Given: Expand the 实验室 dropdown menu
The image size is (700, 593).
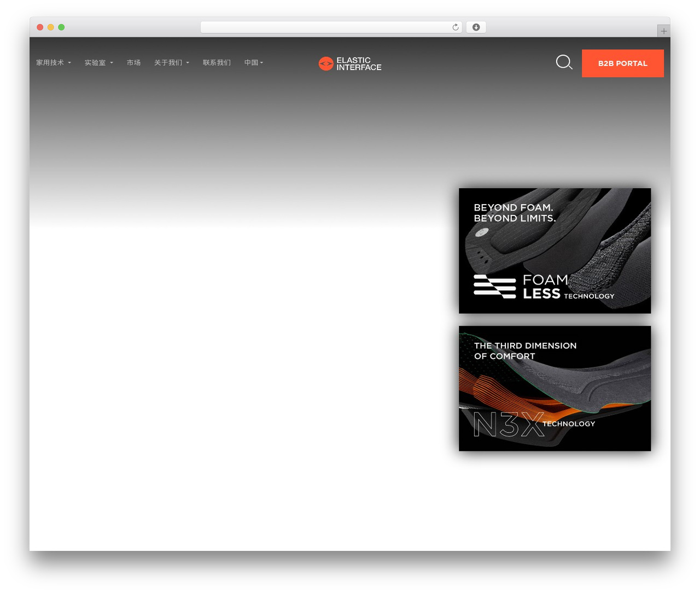Looking at the screenshot, I should (99, 63).
